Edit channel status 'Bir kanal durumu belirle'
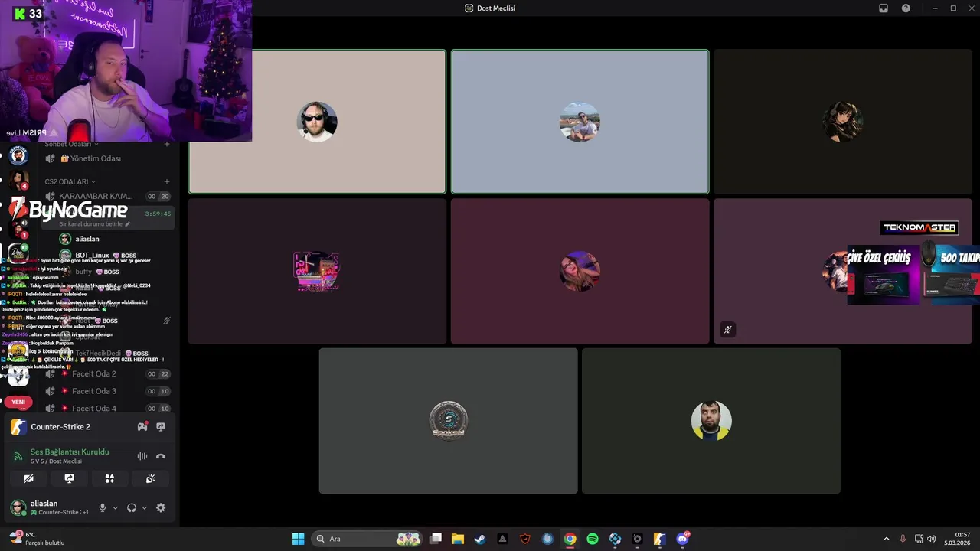This screenshot has height=551, width=980. [95, 224]
